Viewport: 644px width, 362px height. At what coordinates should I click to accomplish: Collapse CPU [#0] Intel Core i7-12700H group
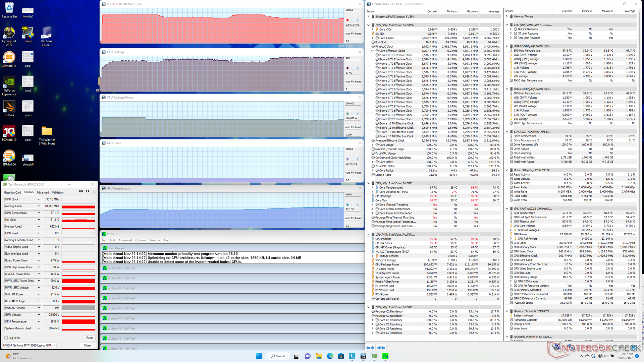click(x=369, y=25)
